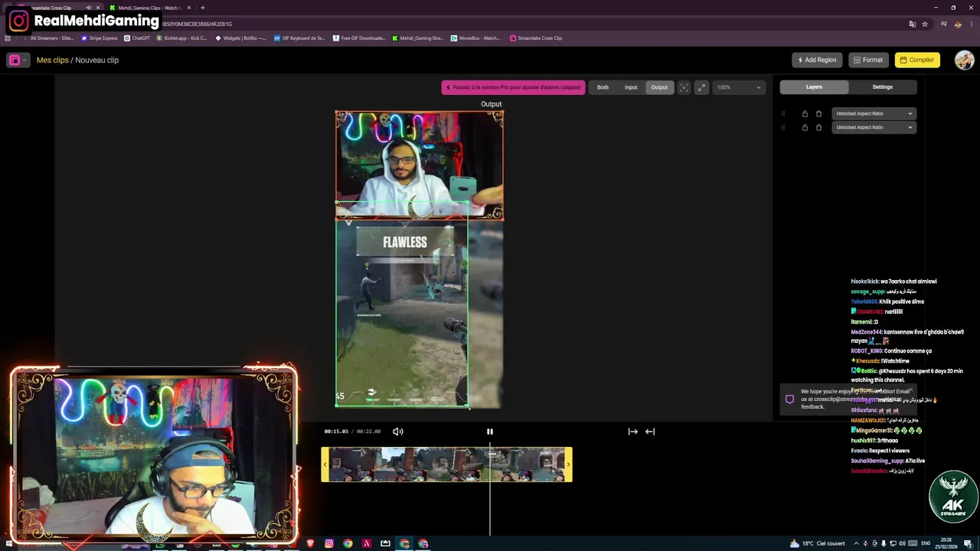Click the current timestamp 00:15.03
The width and height of the screenshot is (980, 551).
[336, 432]
